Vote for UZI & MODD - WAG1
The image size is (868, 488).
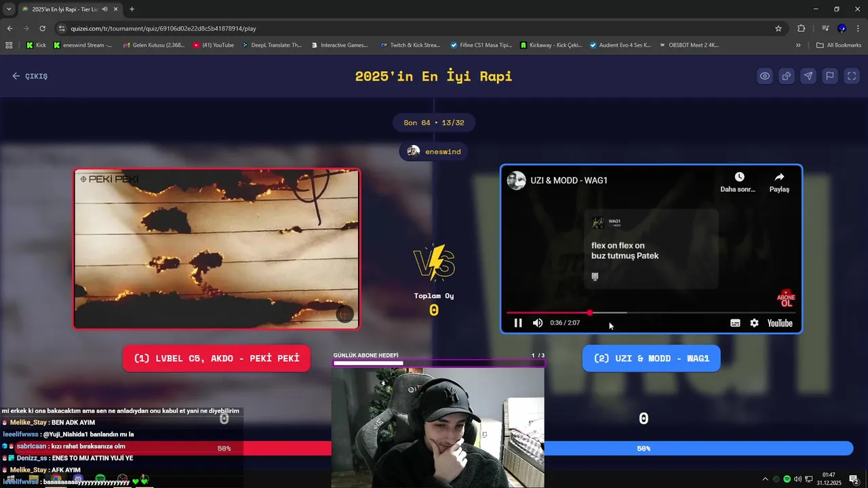click(651, 359)
